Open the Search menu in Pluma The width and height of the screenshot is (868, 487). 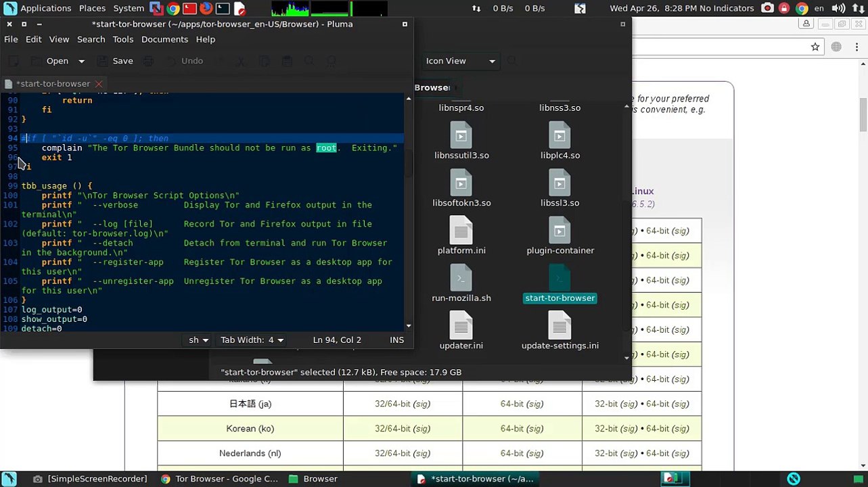tap(91, 39)
